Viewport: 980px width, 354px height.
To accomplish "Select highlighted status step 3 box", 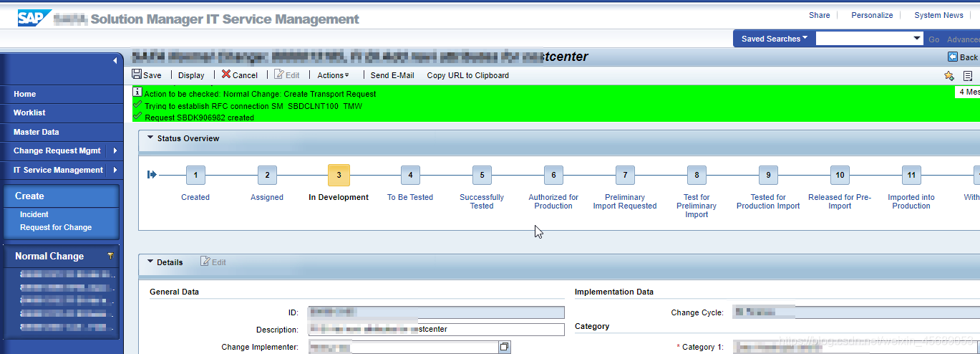I will [x=339, y=175].
